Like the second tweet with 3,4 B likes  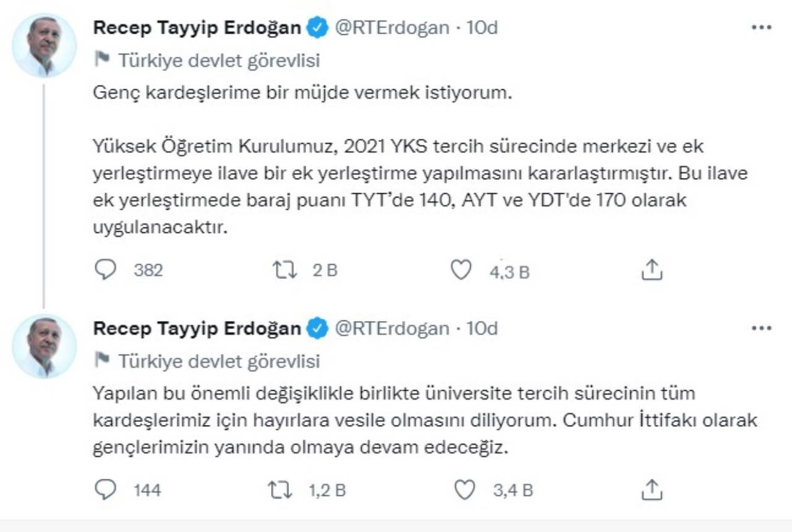pyautogui.click(x=465, y=490)
